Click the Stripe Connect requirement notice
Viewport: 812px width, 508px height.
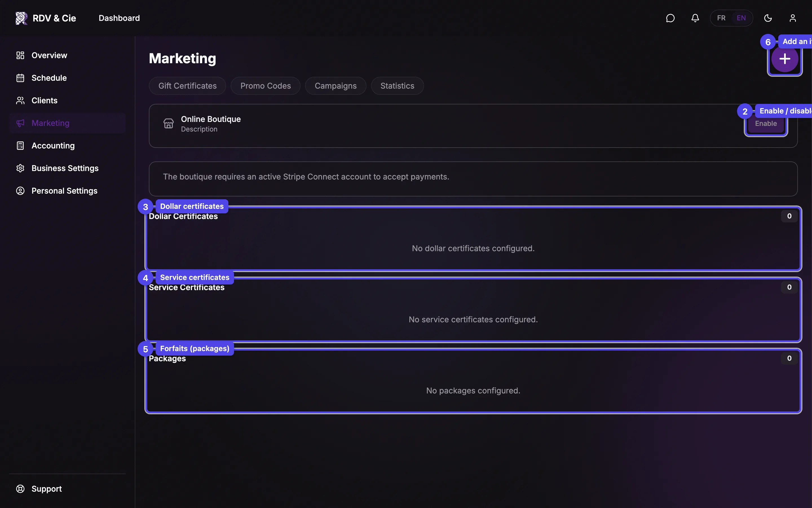tap(473, 179)
